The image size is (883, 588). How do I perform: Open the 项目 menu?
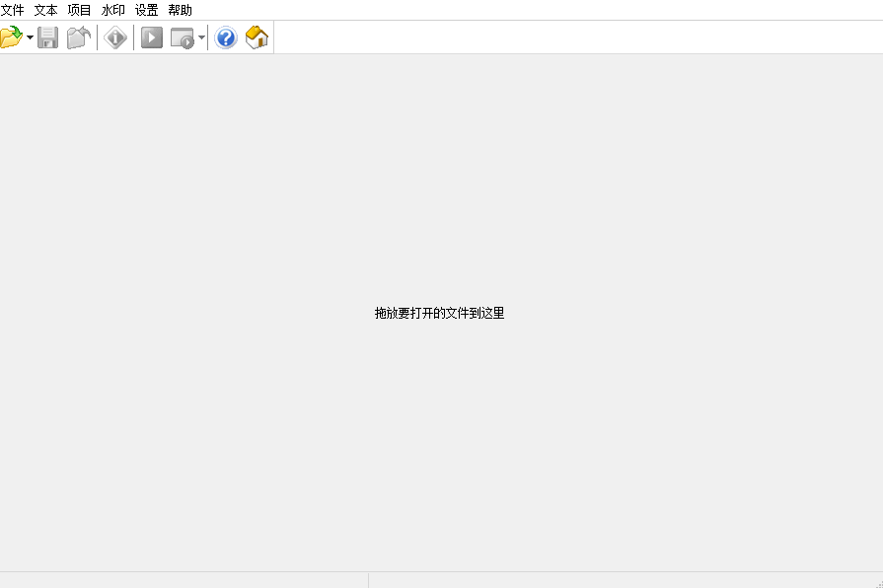78,10
